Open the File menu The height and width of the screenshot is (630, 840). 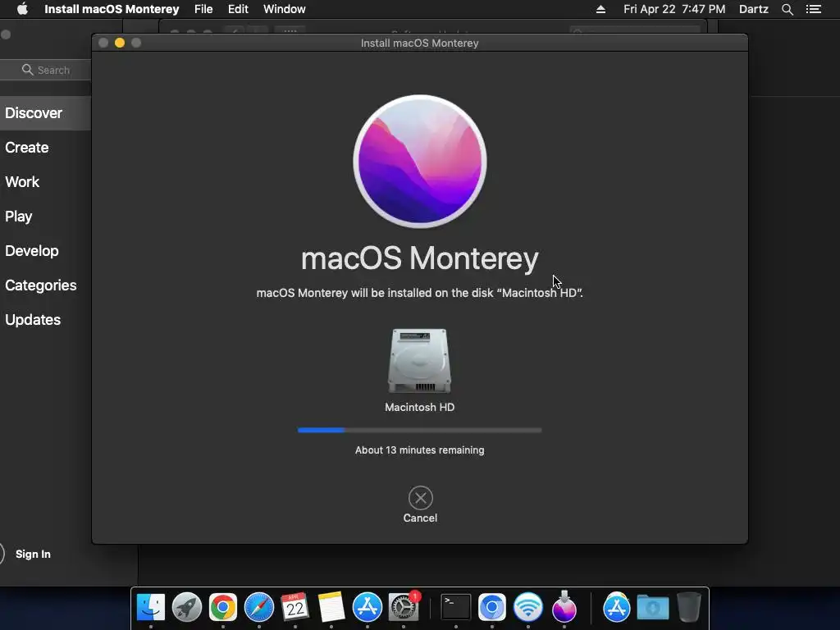pyautogui.click(x=203, y=9)
